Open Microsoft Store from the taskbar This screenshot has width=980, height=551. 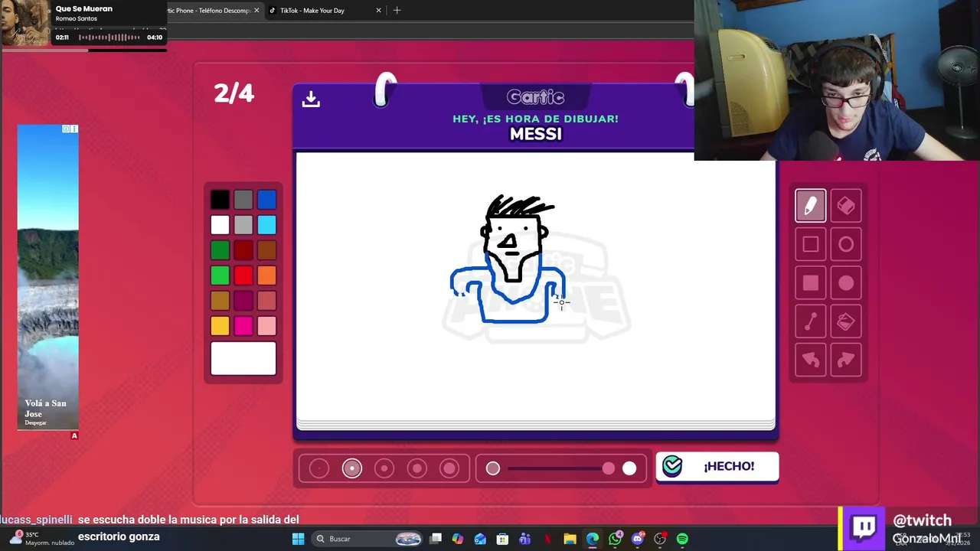tap(502, 539)
